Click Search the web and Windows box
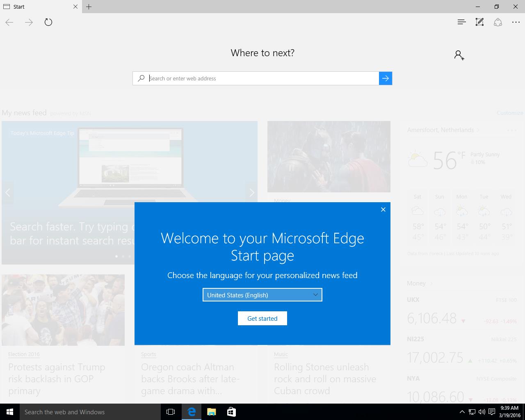Image resolution: width=525 pixels, height=420 pixels. pyautogui.click(x=90, y=412)
